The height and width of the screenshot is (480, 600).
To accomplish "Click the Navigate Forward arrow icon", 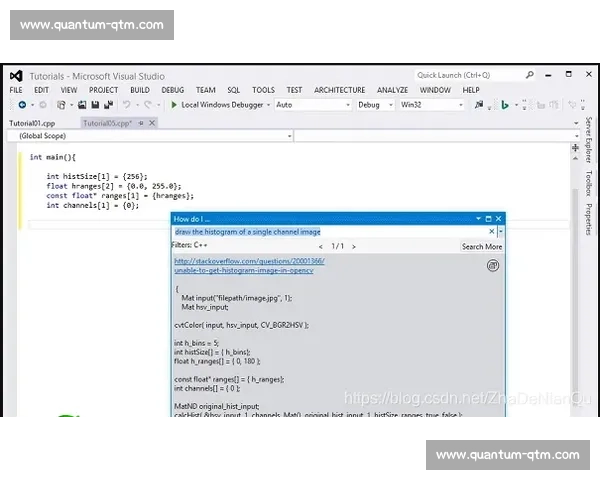I will (x=43, y=105).
